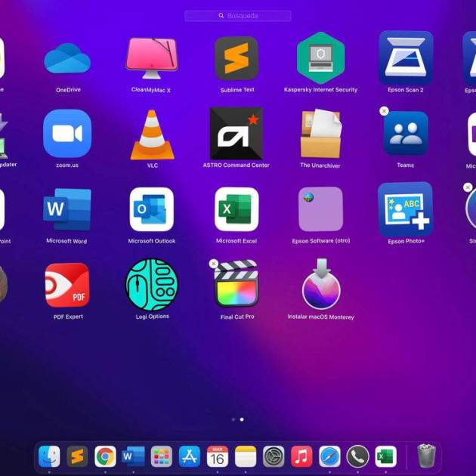Open Microsoft Outlook
This screenshot has width=476, height=476.
pos(152,209)
